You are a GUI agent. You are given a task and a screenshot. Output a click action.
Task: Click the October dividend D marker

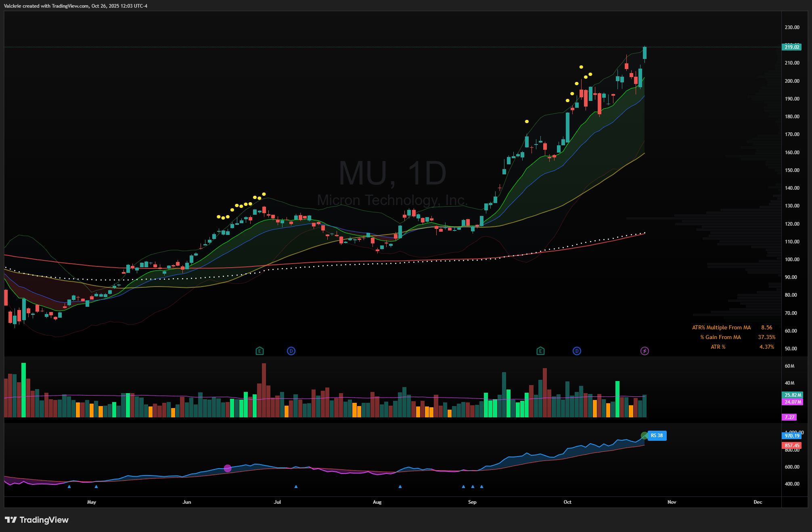(577, 351)
